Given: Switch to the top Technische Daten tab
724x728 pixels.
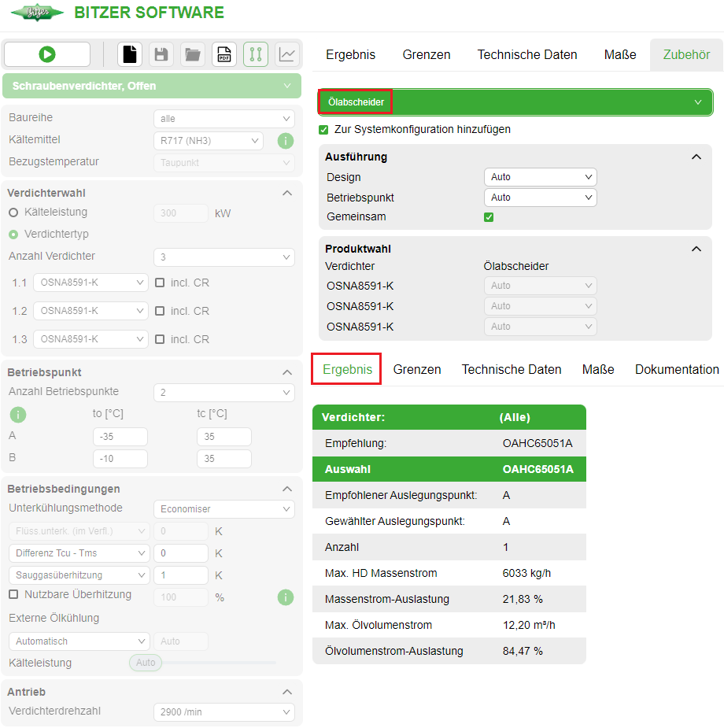Looking at the screenshot, I should [x=527, y=55].
